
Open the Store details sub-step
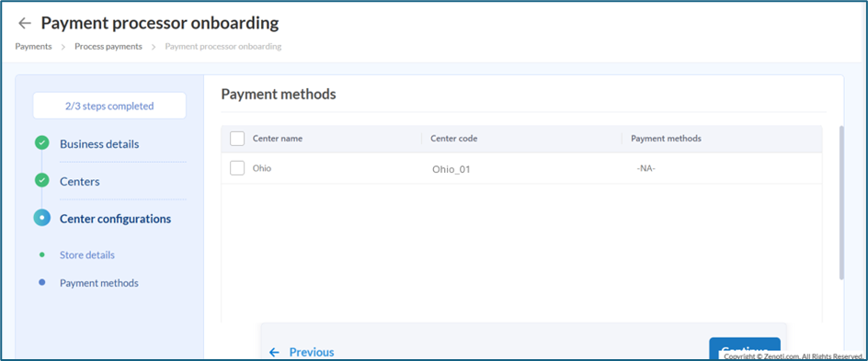coord(87,255)
